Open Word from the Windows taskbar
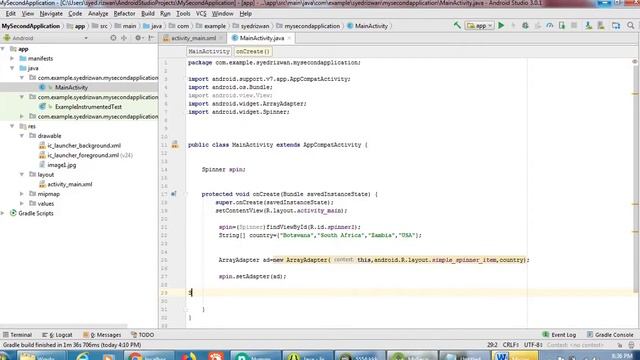640x360 pixels. point(515,356)
